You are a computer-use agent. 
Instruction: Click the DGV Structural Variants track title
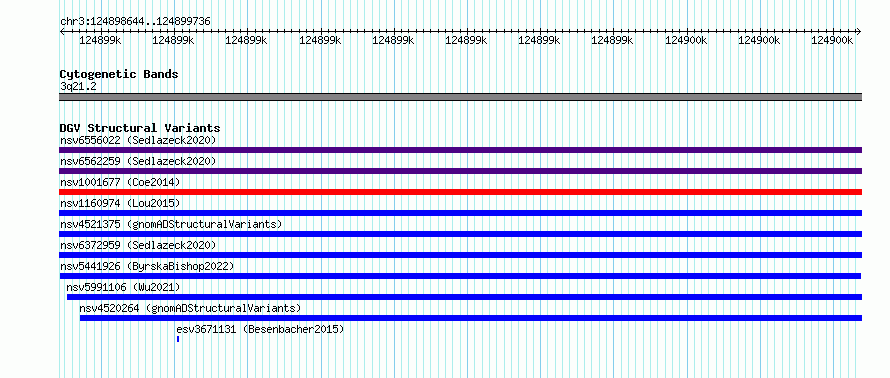pyautogui.click(x=140, y=128)
